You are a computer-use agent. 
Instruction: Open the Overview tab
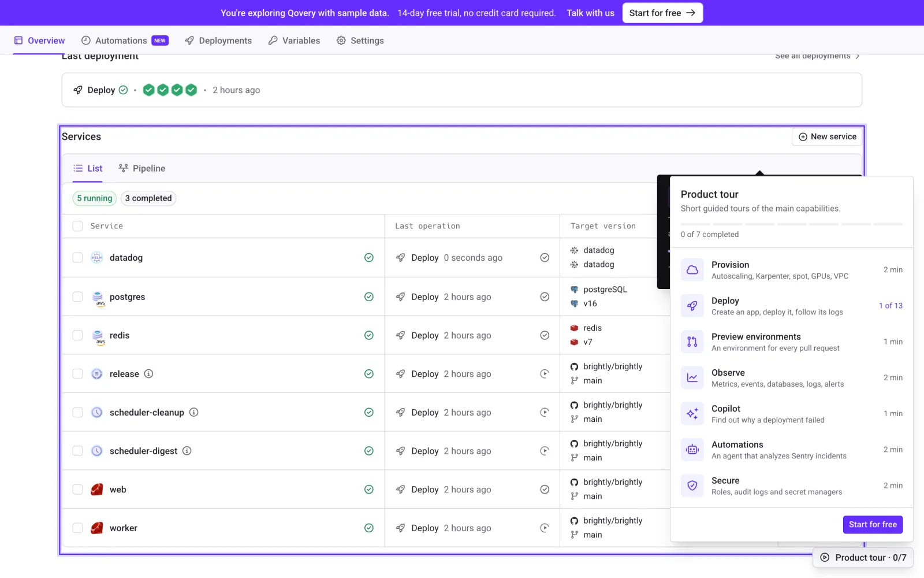39,40
